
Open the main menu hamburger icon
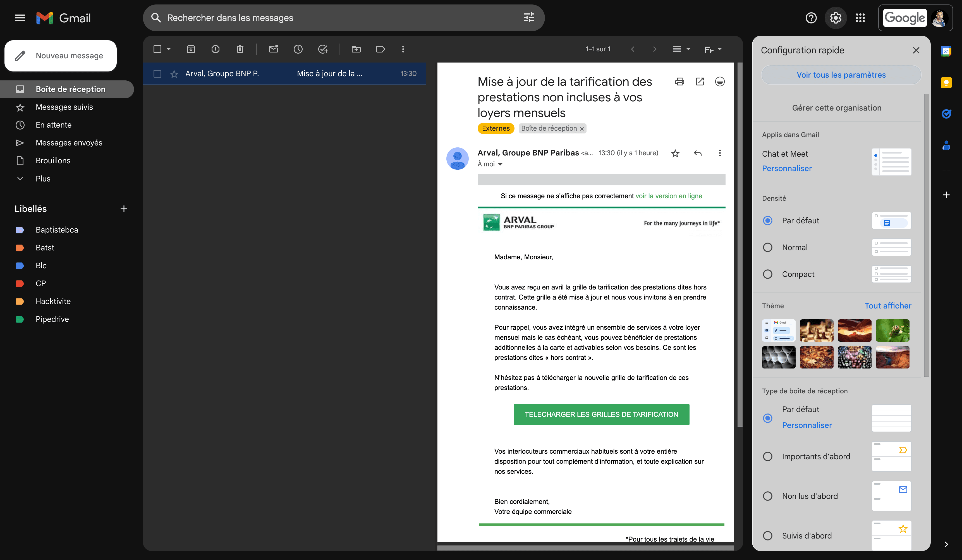click(20, 18)
